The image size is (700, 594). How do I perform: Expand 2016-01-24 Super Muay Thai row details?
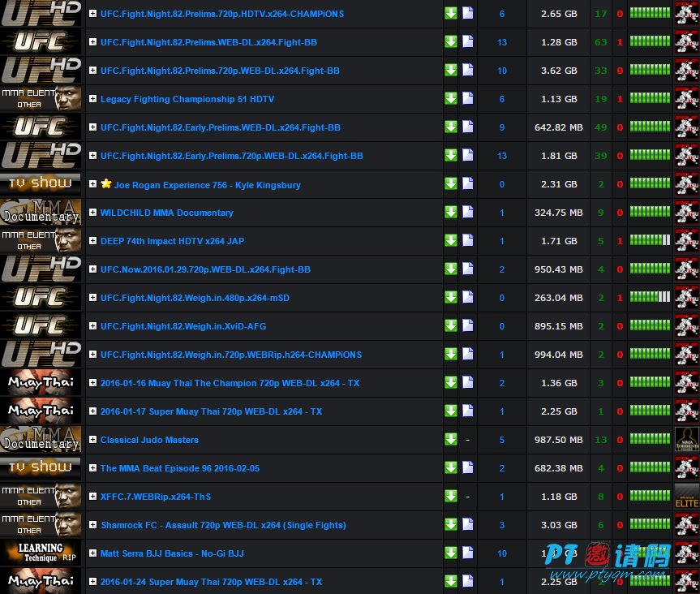point(92,582)
